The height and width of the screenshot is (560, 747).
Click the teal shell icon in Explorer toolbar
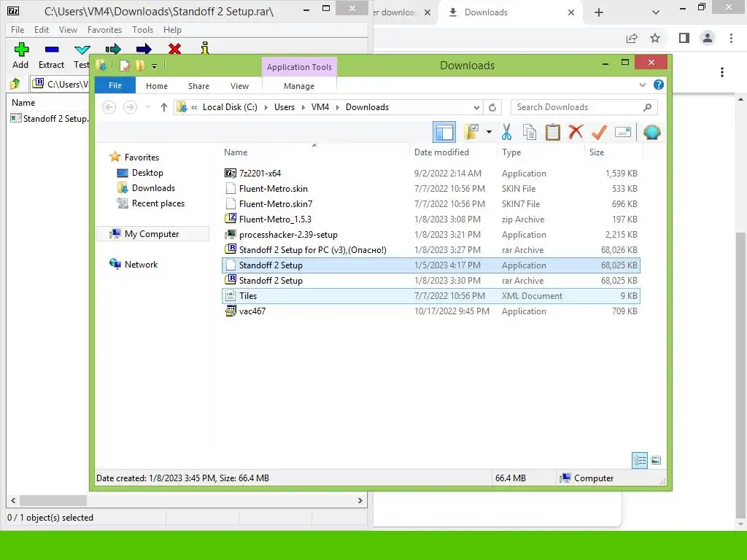click(651, 132)
